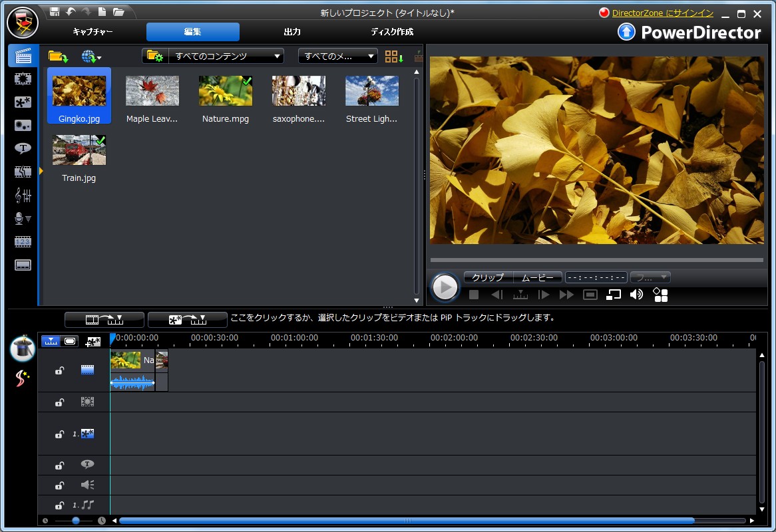The width and height of the screenshot is (776, 532).
Task: Switch preview to クリップ mode
Action: click(488, 277)
